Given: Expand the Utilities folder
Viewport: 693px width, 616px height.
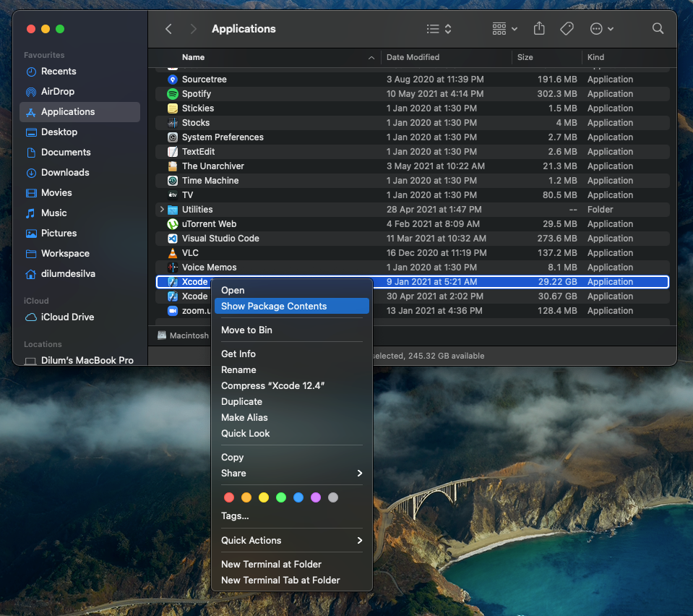Looking at the screenshot, I should (x=160, y=209).
